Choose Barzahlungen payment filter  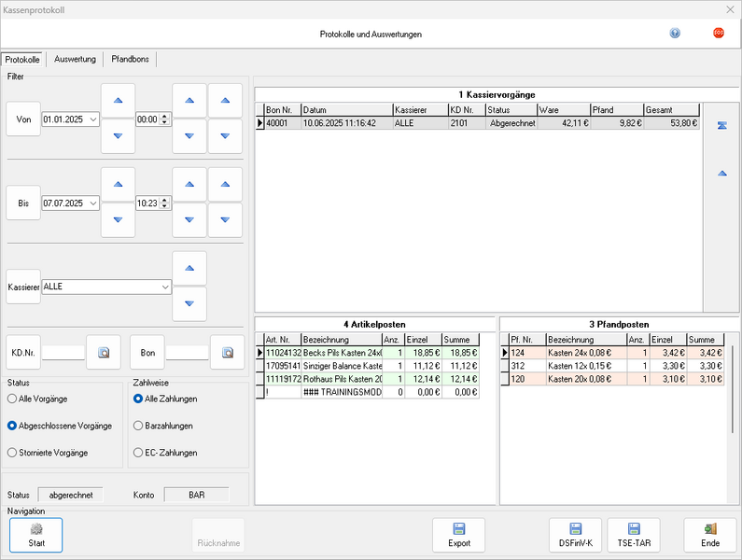pos(138,426)
